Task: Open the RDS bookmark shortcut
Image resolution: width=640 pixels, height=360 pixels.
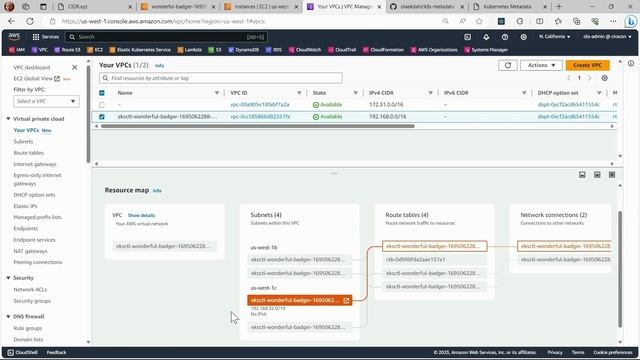Action: pos(273,50)
